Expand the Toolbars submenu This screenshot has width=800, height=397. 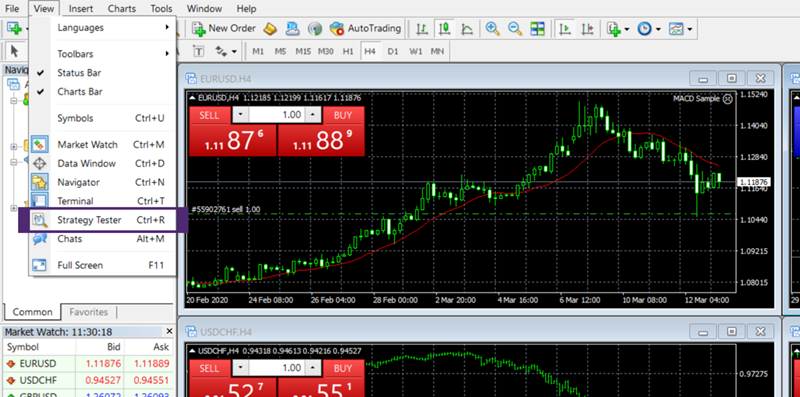[x=166, y=53]
